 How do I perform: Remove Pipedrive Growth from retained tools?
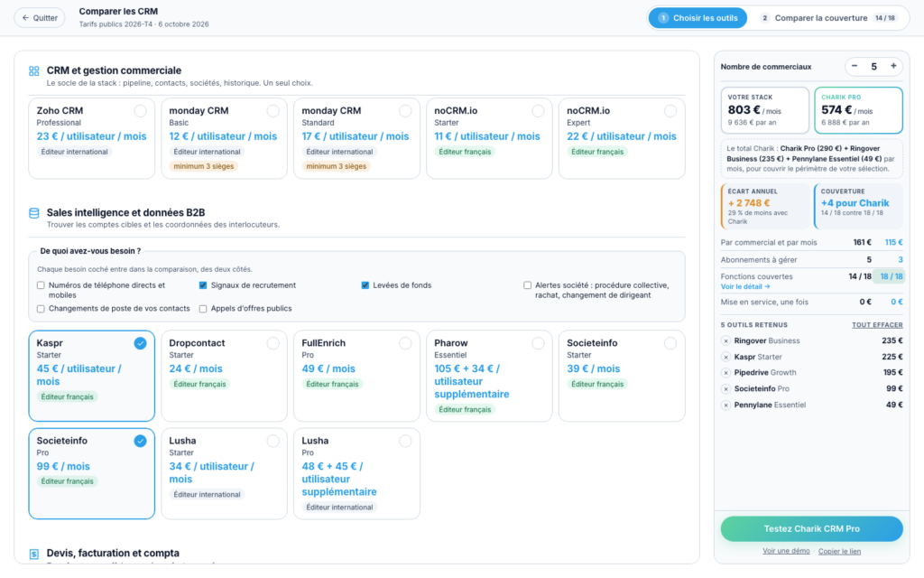[x=726, y=373]
